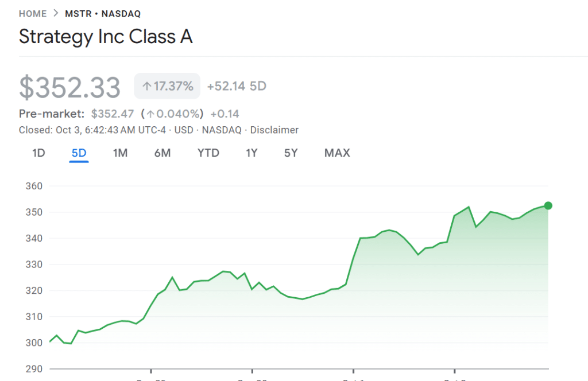This screenshot has width=588, height=381.
Task: Click the up arrow in the 17.37% badge
Action: point(146,87)
